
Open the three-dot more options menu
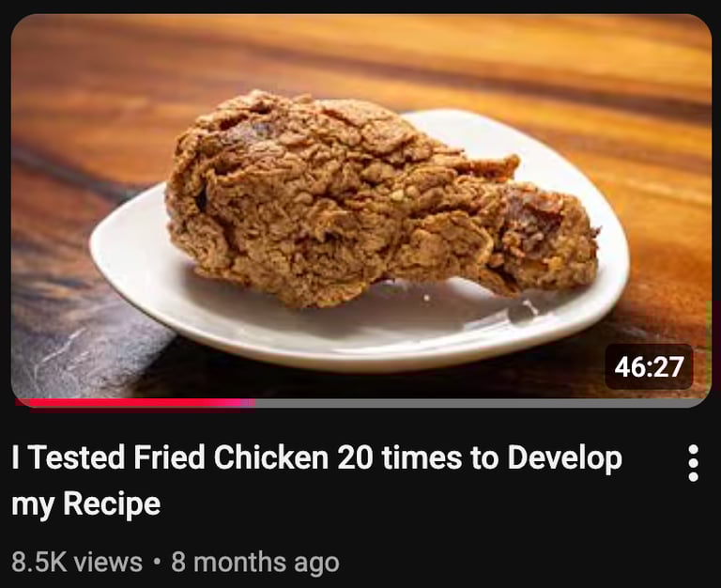click(x=694, y=463)
